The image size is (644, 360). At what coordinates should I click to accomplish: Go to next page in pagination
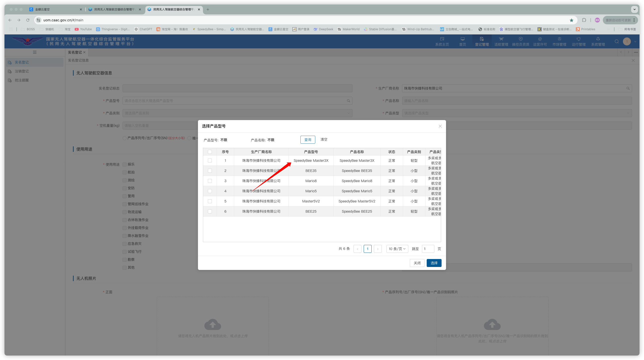tap(378, 249)
